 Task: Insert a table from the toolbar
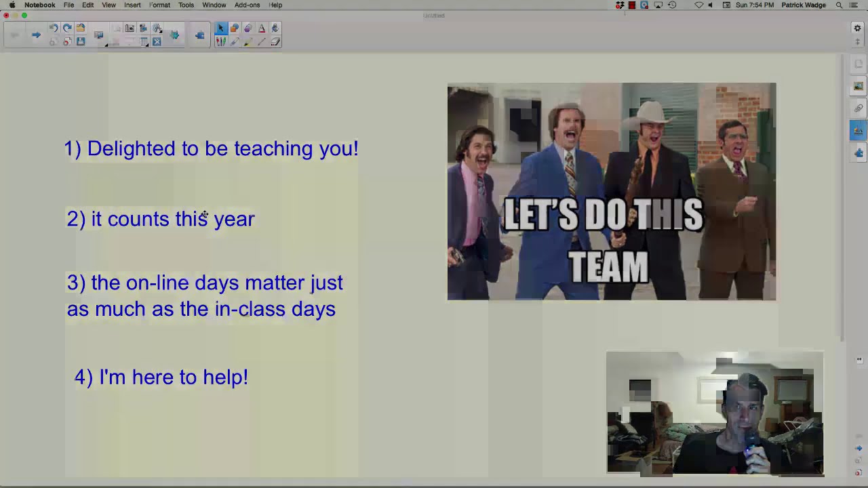click(x=144, y=41)
